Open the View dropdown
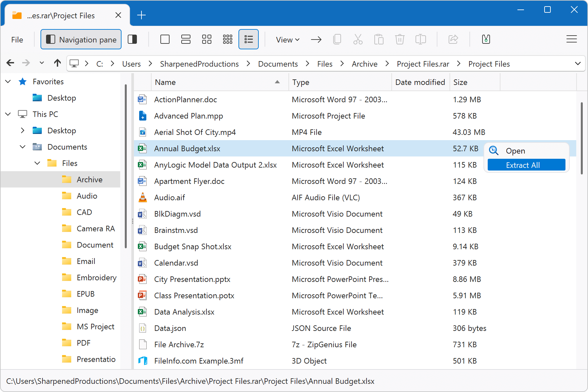Screen dimensions: 588x392 pyautogui.click(x=287, y=40)
